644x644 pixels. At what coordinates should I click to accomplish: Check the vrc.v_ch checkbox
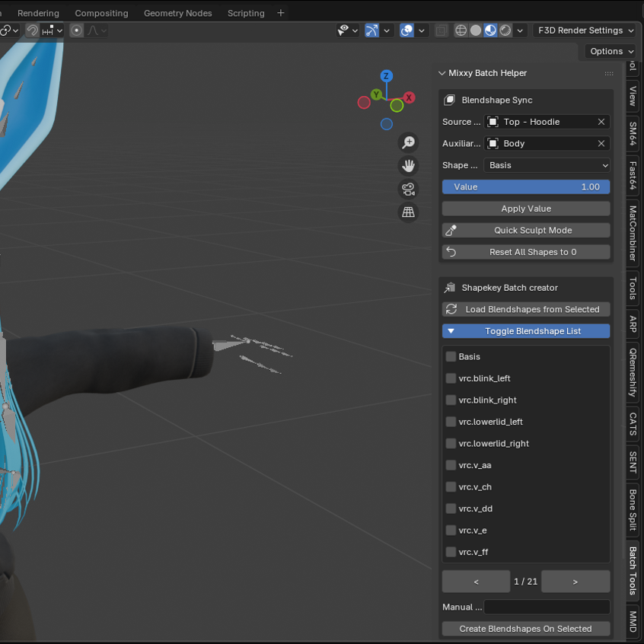coord(451,487)
